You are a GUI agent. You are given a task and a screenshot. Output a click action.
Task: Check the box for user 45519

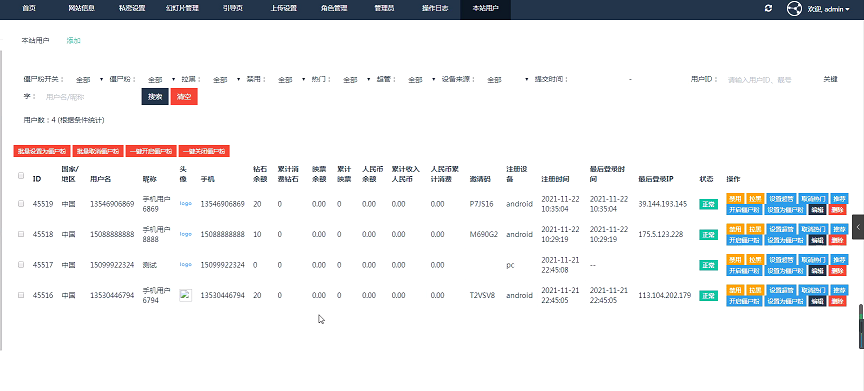pos(21,203)
